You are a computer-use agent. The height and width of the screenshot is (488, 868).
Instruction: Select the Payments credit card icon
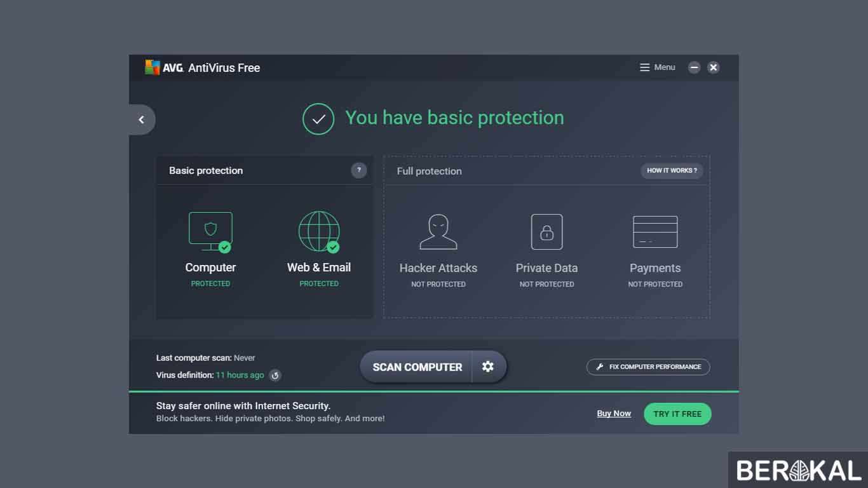655,232
